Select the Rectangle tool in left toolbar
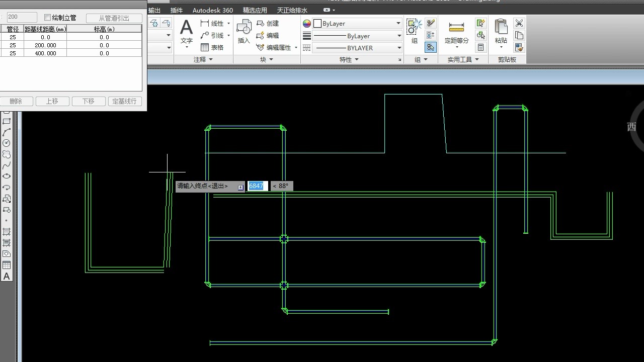Image resolution: width=644 pixels, height=362 pixels. (x=7, y=121)
